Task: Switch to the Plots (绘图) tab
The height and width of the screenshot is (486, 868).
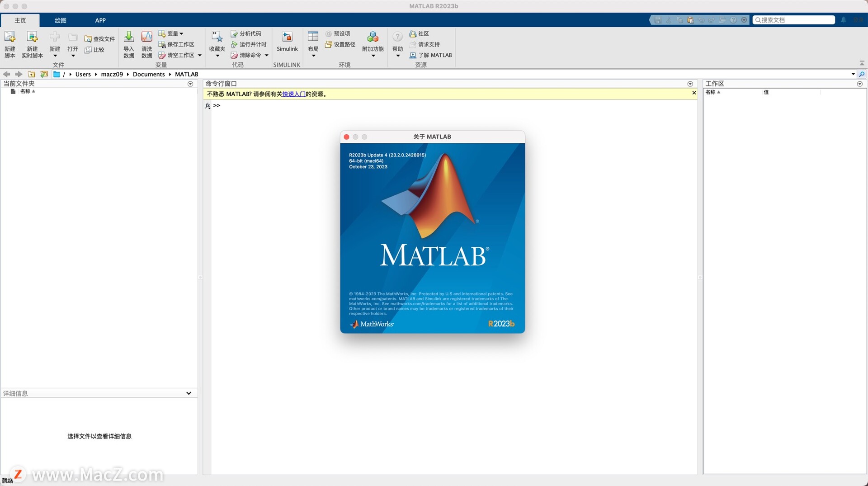Action: tap(61, 20)
